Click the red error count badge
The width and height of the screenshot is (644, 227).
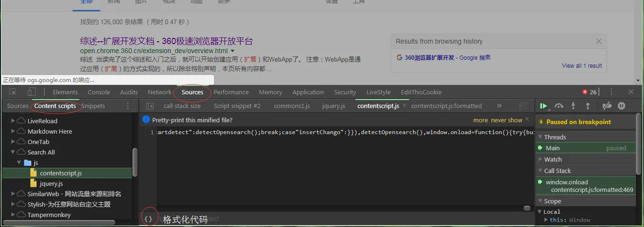(589, 92)
